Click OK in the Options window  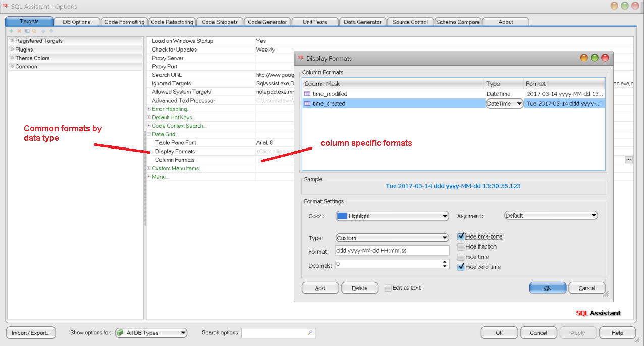coord(499,333)
